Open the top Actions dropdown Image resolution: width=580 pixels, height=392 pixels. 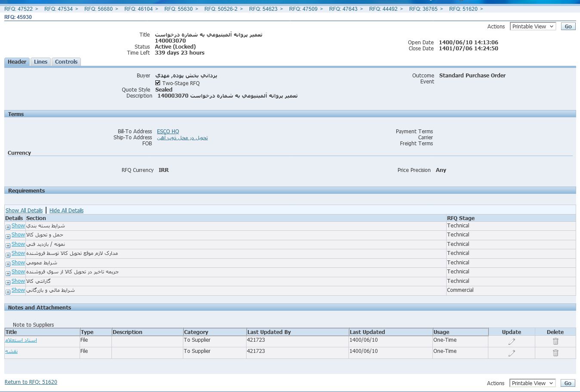pos(533,27)
